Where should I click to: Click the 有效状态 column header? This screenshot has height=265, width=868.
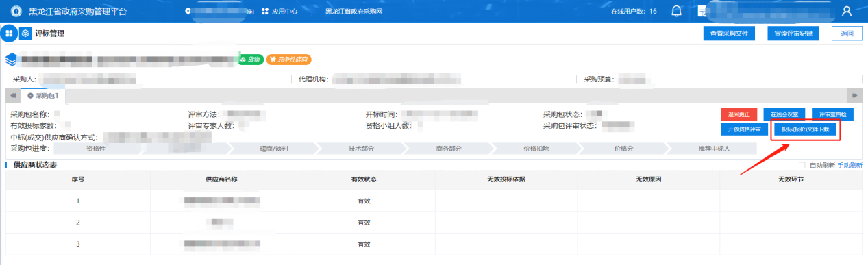tap(364, 179)
